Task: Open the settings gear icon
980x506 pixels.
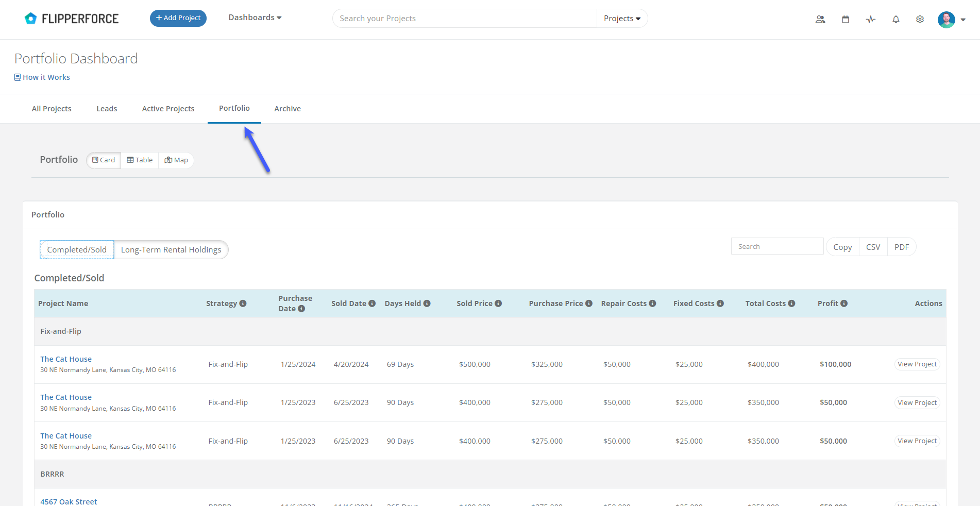Action: pyautogui.click(x=920, y=20)
